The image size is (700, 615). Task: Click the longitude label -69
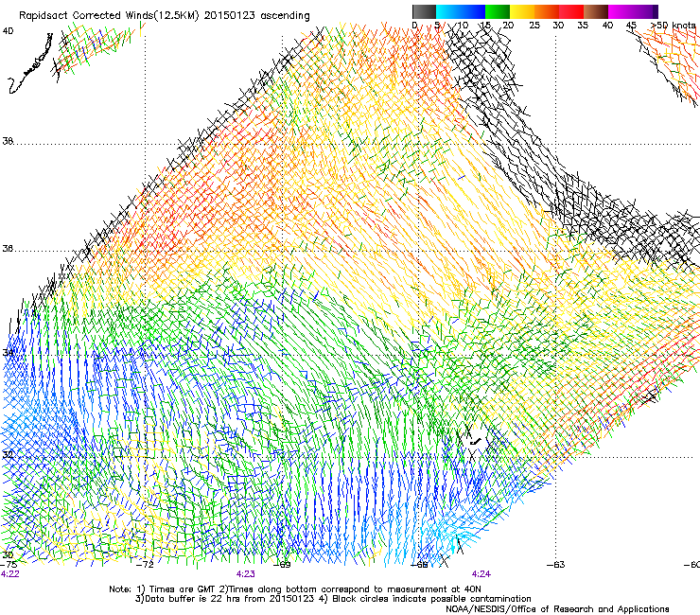click(x=283, y=565)
